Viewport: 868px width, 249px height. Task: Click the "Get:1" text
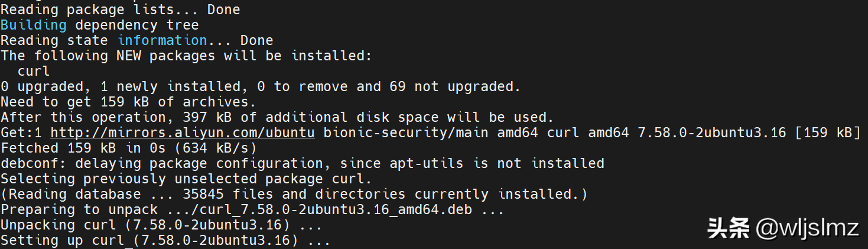click(21, 132)
